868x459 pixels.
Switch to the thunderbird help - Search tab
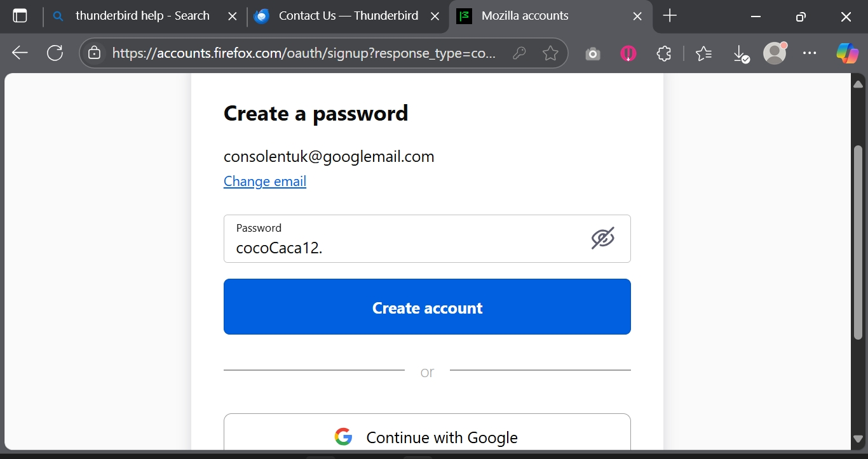142,16
